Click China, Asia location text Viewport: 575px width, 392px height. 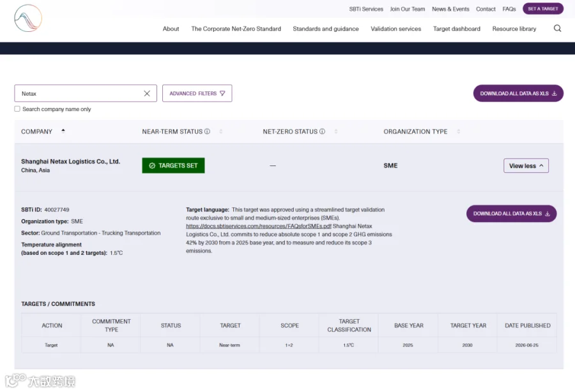click(35, 170)
